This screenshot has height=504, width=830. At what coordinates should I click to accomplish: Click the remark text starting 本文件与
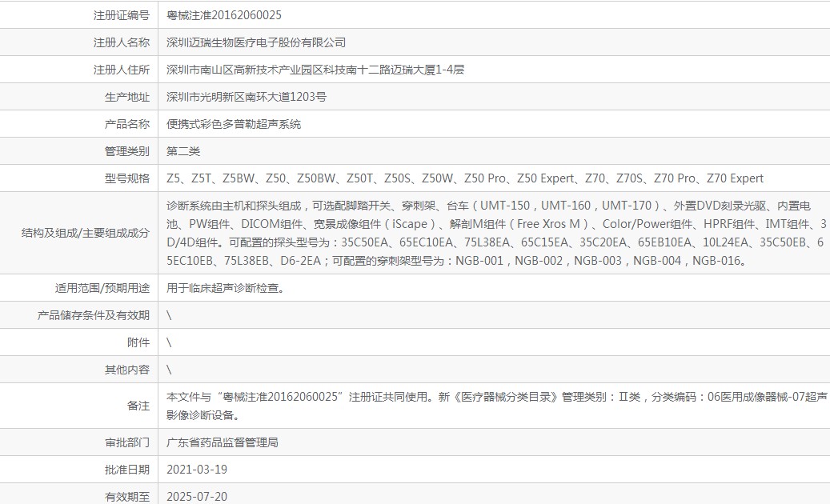point(496,406)
